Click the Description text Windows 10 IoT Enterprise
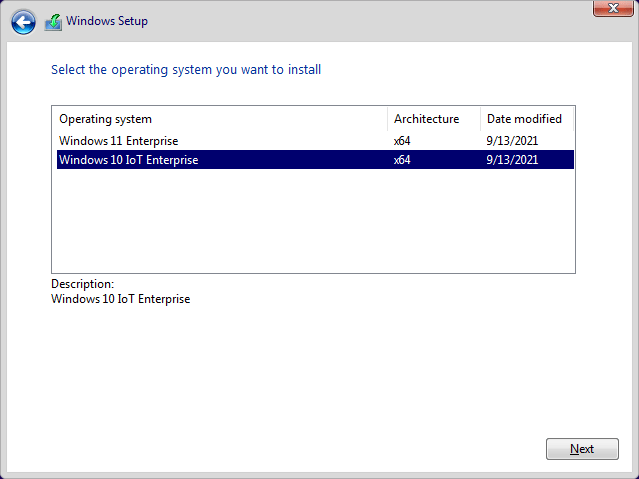This screenshot has height=479, width=639. pyautogui.click(x=121, y=299)
